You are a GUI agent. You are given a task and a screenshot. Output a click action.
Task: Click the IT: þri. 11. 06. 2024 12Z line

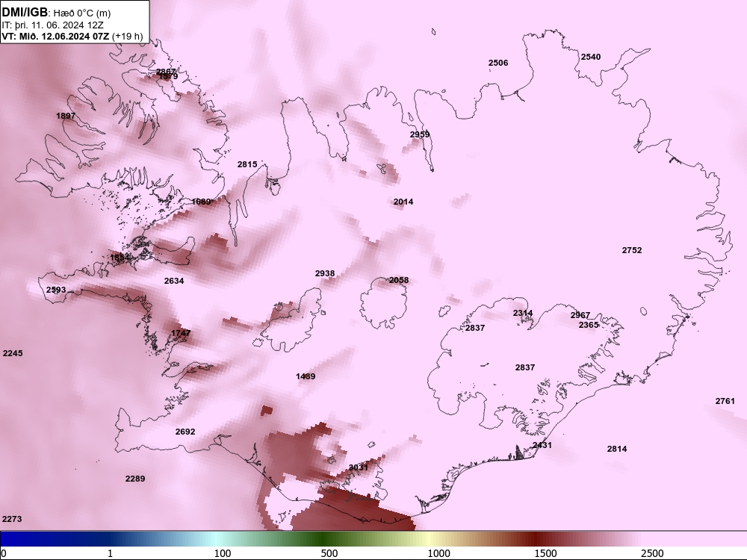pyautogui.click(x=53, y=25)
